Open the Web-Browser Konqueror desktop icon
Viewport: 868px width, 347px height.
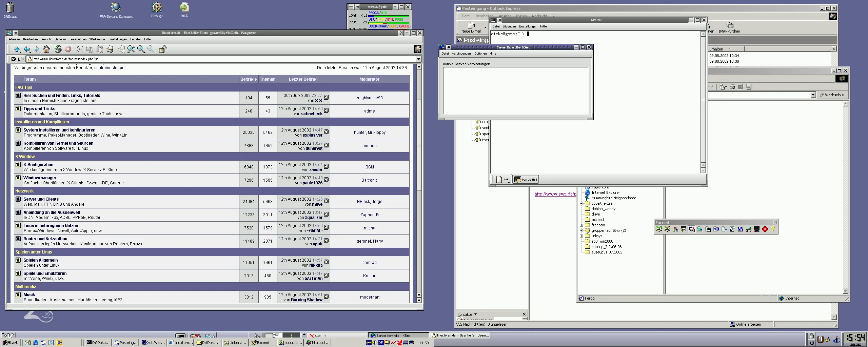[116, 9]
